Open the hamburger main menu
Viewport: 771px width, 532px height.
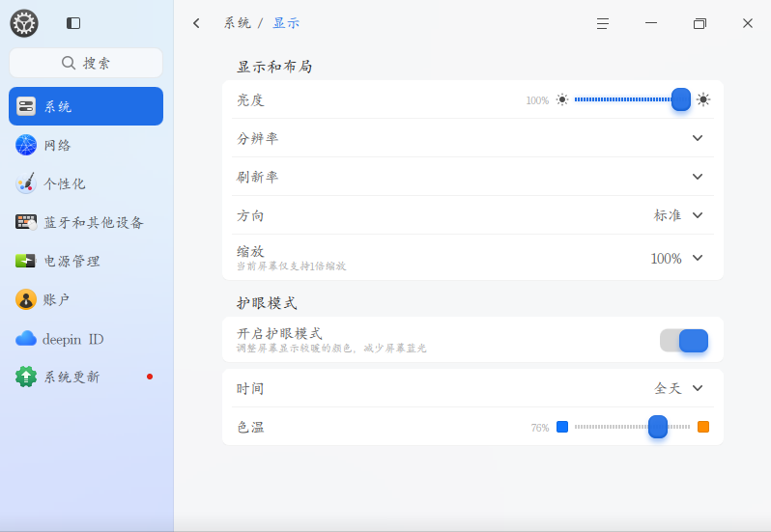(603, 23)
